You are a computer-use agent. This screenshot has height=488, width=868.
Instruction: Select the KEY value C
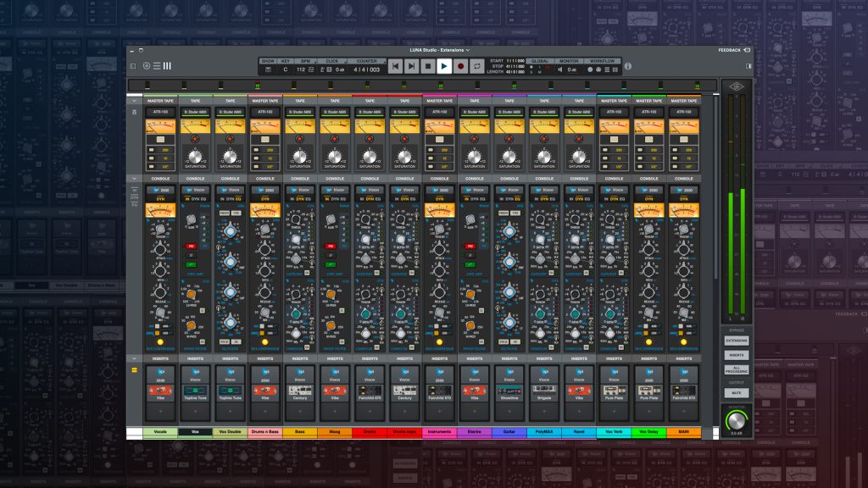tap(286, 69)
